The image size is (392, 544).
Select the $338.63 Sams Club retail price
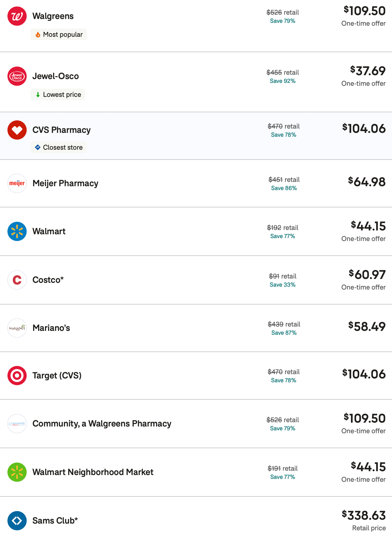(364, 515)
